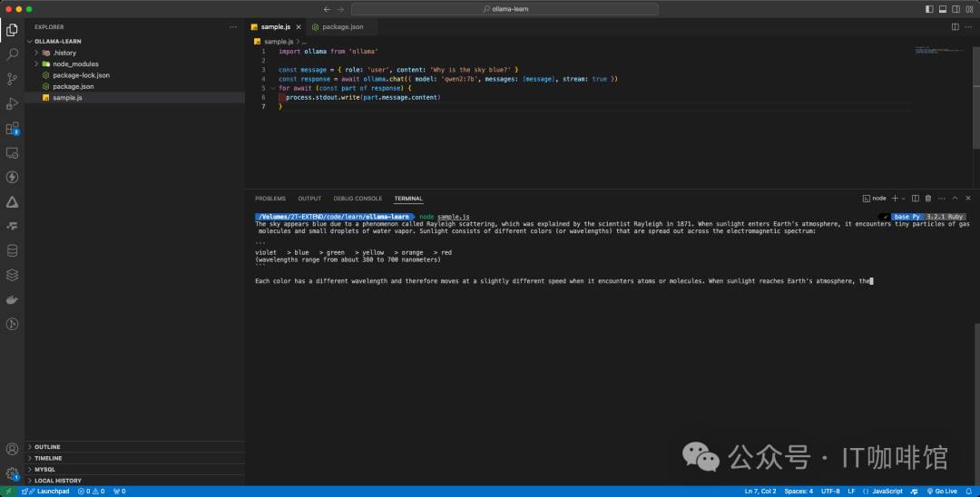Viewport: 980px width, 497px height.
Task: Toggle the primary sidebar layout button
Action: 929,9
